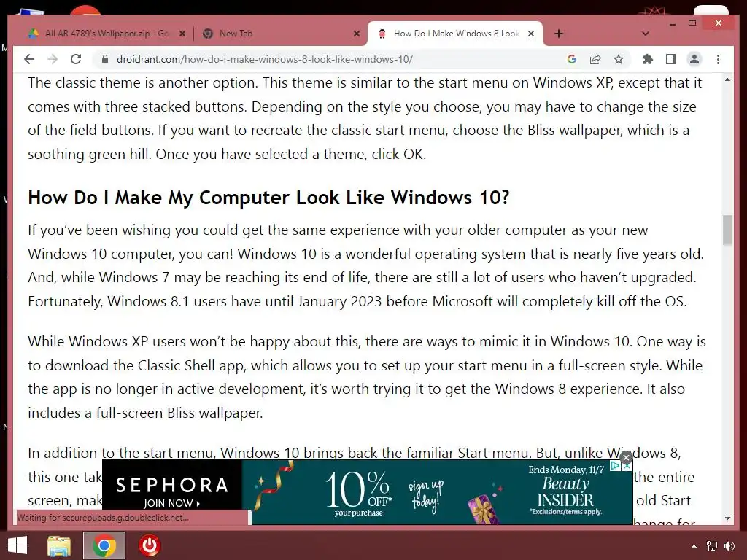
Task: Dismiss the Sephora ad with round X
Action: tap(626, 458)
